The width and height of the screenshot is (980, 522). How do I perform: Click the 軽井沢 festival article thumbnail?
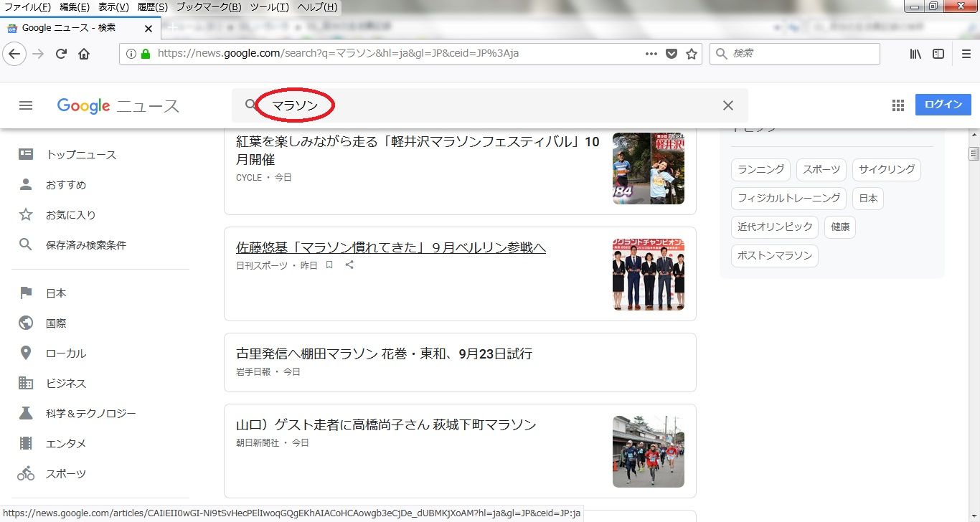[x=649, y=169]
